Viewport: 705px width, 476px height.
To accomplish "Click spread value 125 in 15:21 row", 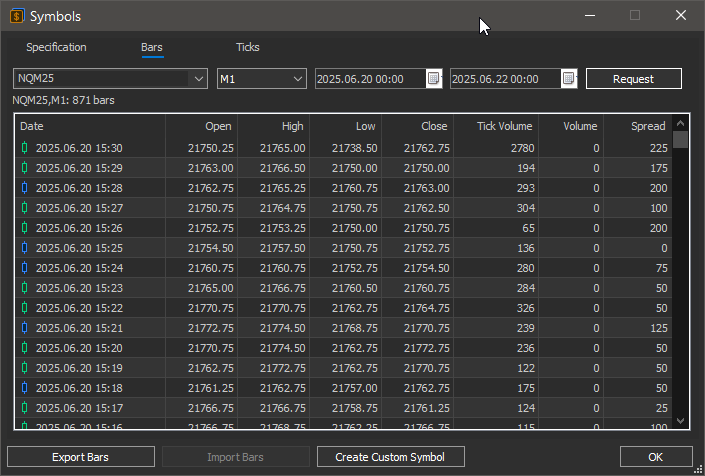I will (x=659, y=328).
